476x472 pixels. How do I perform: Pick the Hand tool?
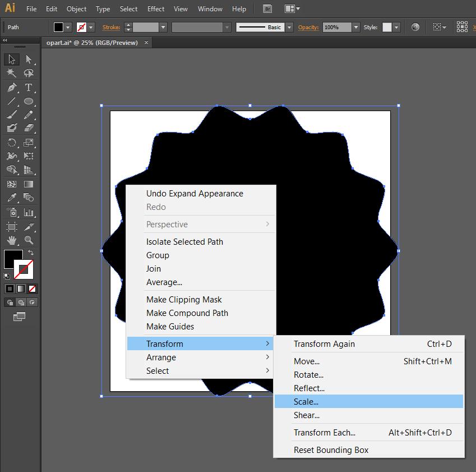click(x=12, y=240)
